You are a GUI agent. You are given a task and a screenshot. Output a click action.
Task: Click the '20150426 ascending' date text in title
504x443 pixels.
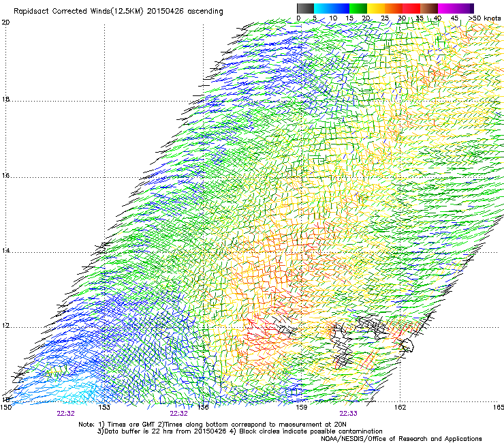[x=185, y=12]
